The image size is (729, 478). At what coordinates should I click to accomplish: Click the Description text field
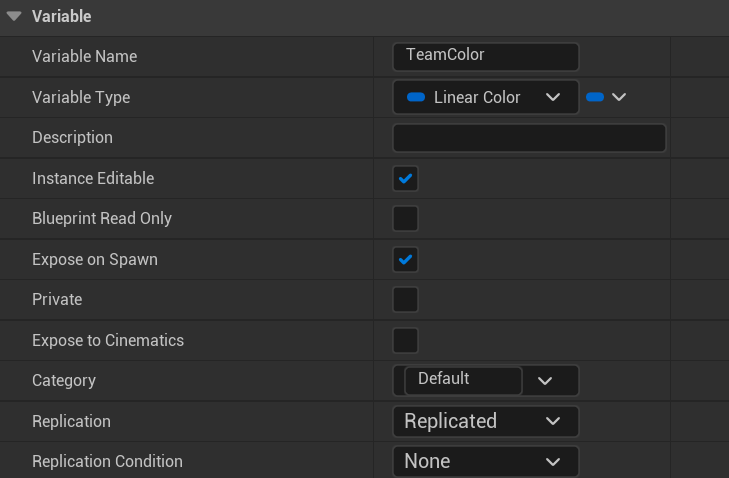click(529, 138)
